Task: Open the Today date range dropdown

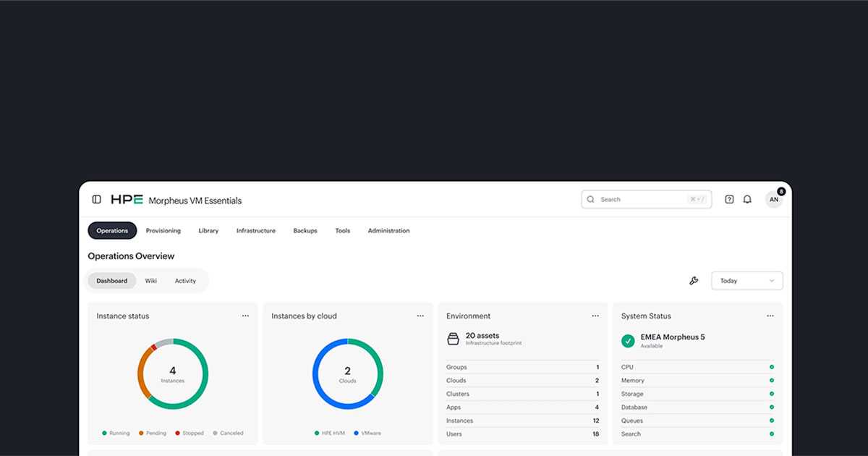Action: coord(747,281)
